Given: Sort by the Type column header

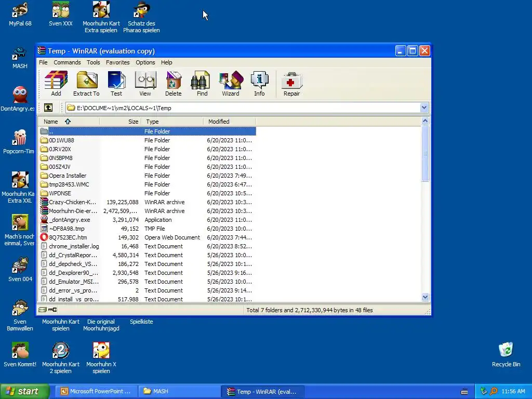Looking at the screenshot, I should point(172,122).
